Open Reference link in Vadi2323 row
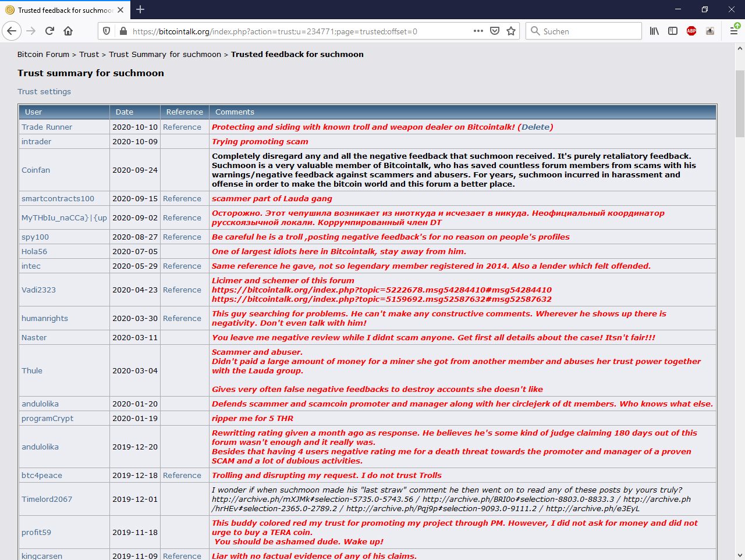The width and height of the screenshot is (745, 560). click(182, 290)
